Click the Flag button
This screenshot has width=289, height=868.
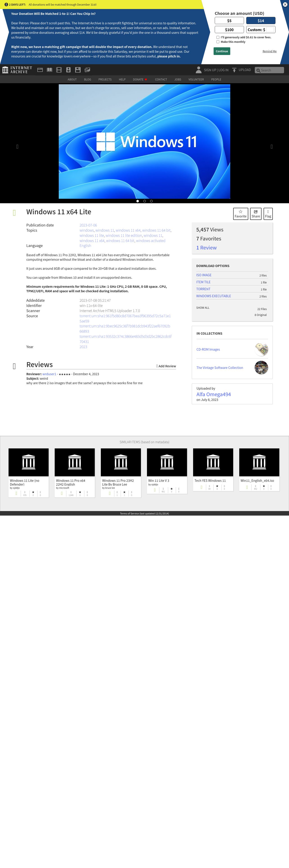point(268,214)
